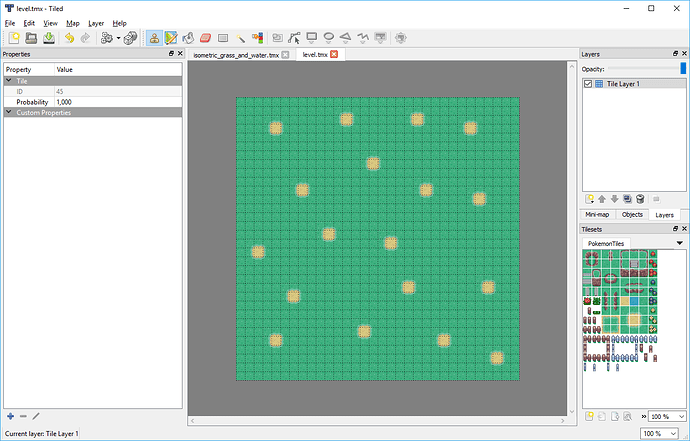The height and width of the screenshot is (441, 690).
Task: Close the level.tmx tab
Action: [334, 54]
